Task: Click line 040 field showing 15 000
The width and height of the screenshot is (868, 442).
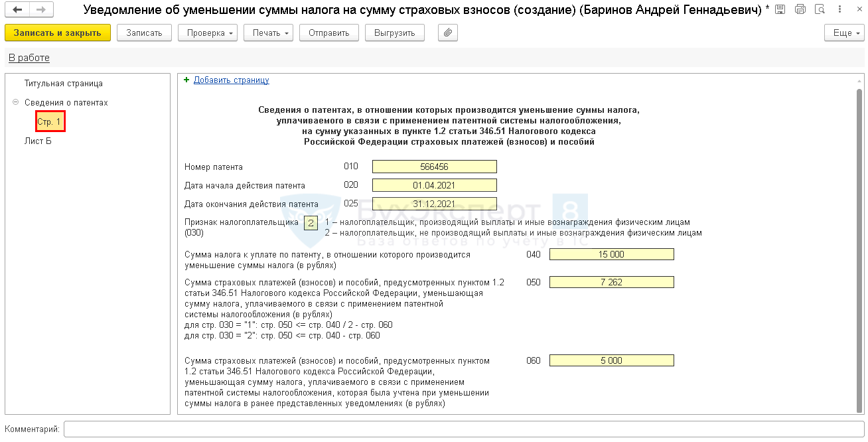Action: tap(612, 254)
